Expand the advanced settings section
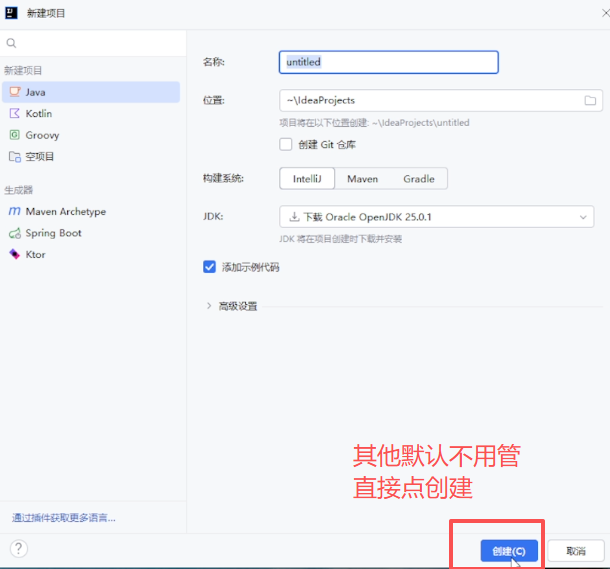Viewport: 610px width, 569px height. (209, 306)
